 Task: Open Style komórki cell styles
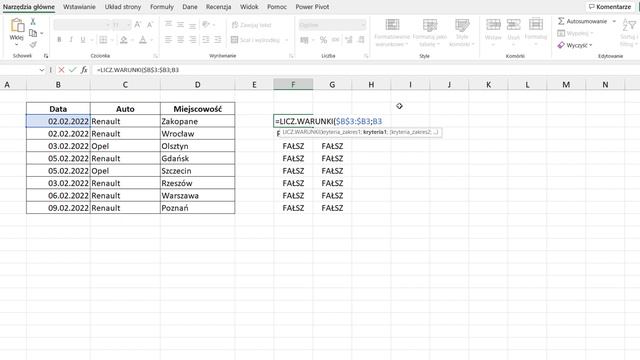462,32
